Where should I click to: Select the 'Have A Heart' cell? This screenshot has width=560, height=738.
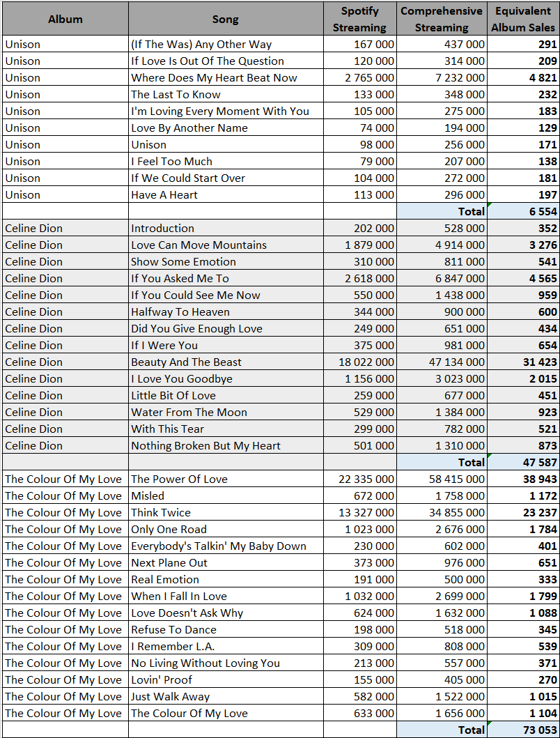point(226,195)
